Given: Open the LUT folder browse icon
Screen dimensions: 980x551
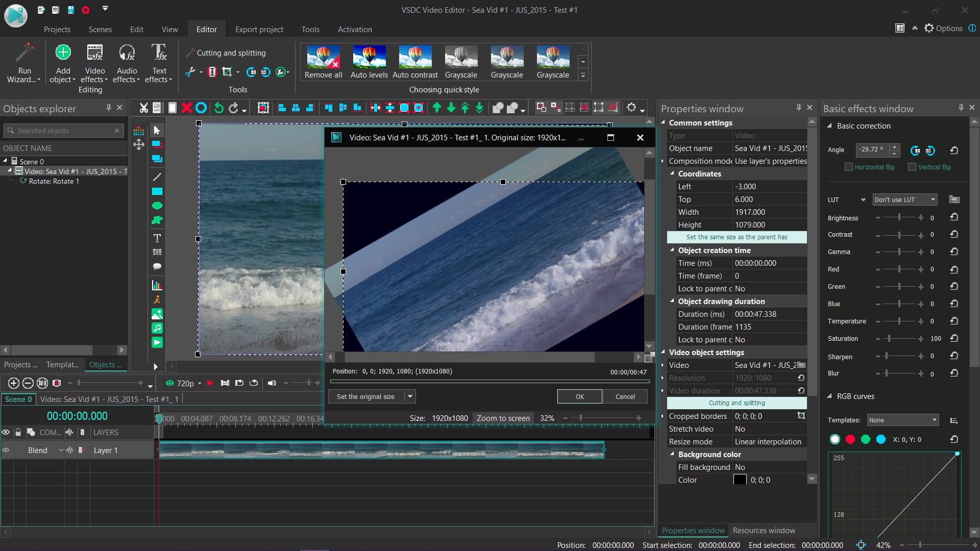Looking at the screenshot, I should tap(954, 199).
